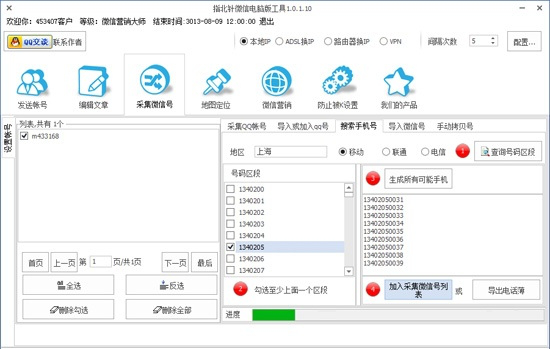Uncheck the 1340205 number segment
550x362 pixels.
point(230,247)
